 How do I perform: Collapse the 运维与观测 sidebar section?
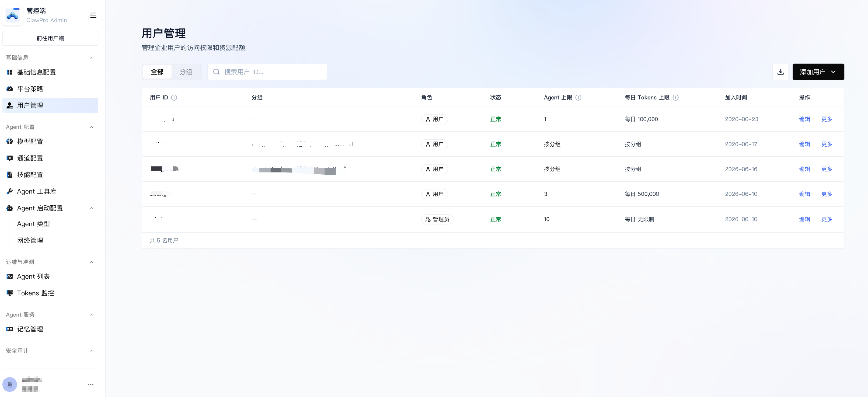pos(91,262)
